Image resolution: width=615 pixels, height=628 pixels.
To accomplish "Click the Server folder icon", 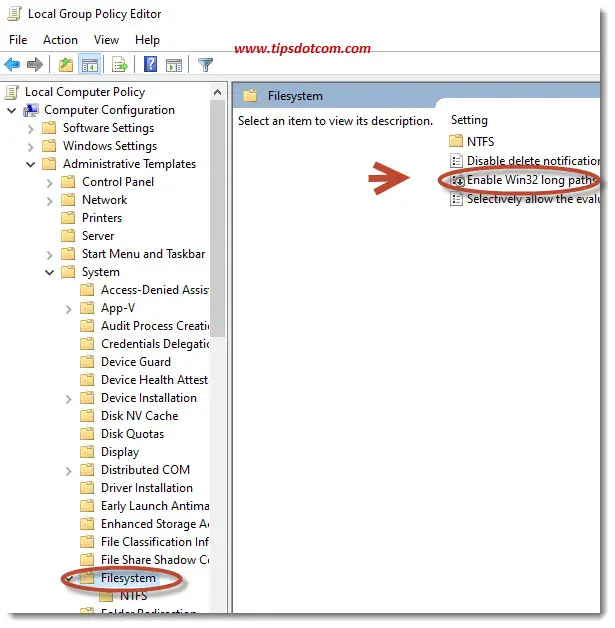I will [x=68, y=236].
